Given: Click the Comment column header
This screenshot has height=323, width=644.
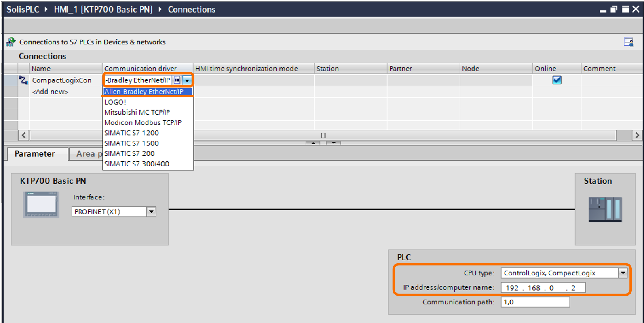Looking at the screenshot, I should [612, 69].
